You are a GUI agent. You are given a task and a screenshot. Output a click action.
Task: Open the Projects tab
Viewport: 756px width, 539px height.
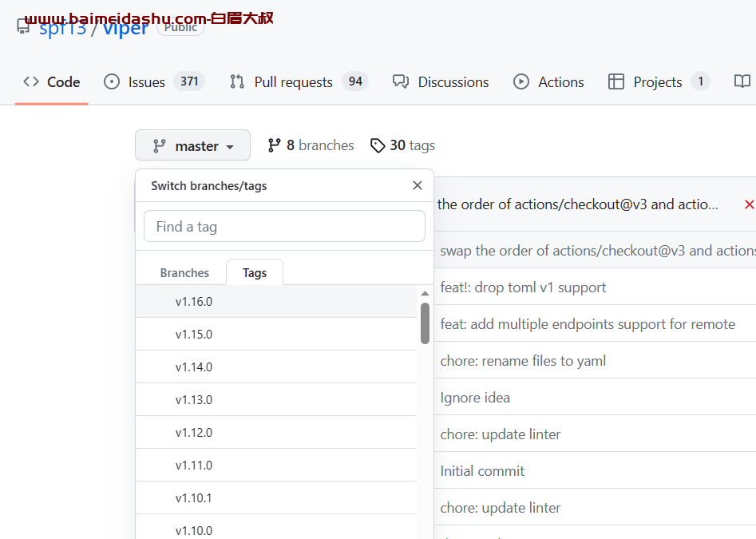[659, 82]
